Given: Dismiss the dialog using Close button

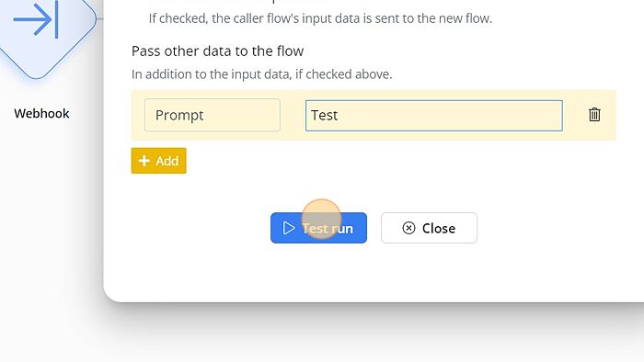Looking at the screenshot, I should pyautogui.click(x=430, y=228).
